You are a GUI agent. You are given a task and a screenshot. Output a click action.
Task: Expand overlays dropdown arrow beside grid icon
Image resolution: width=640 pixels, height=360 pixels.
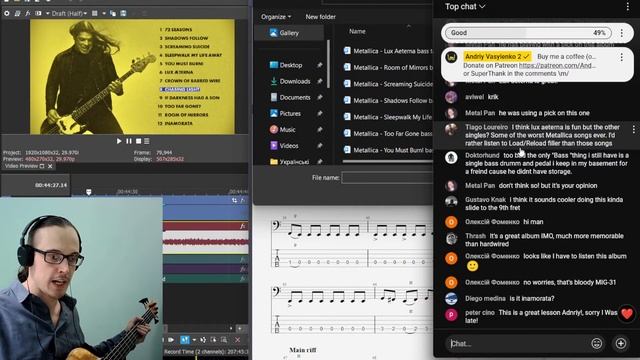tap(104, 13)
